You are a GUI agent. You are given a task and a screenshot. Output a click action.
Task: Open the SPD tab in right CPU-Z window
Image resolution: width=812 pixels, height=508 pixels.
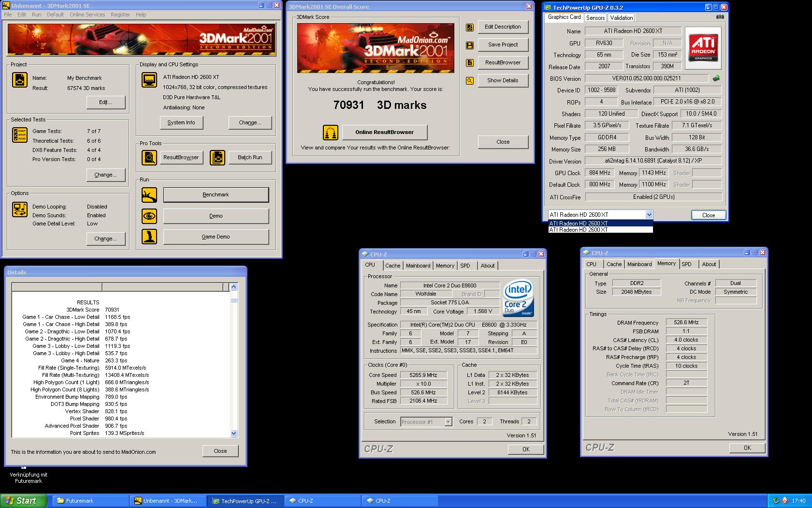tap(686, 264)
